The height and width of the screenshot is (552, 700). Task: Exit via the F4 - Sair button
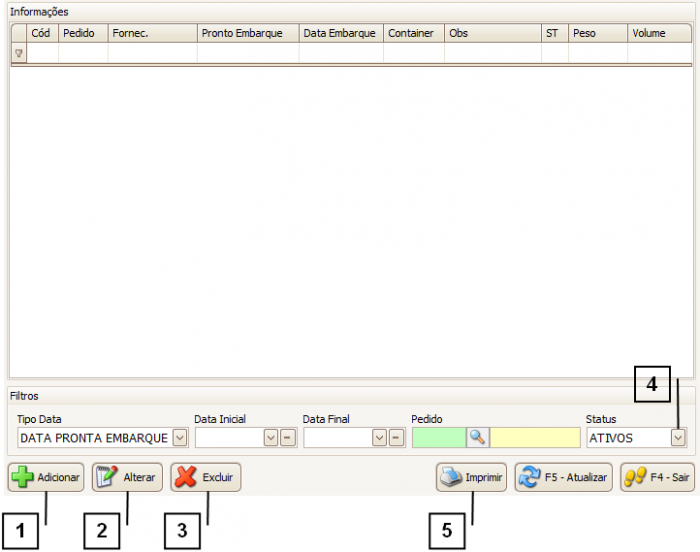coord(657,478)
